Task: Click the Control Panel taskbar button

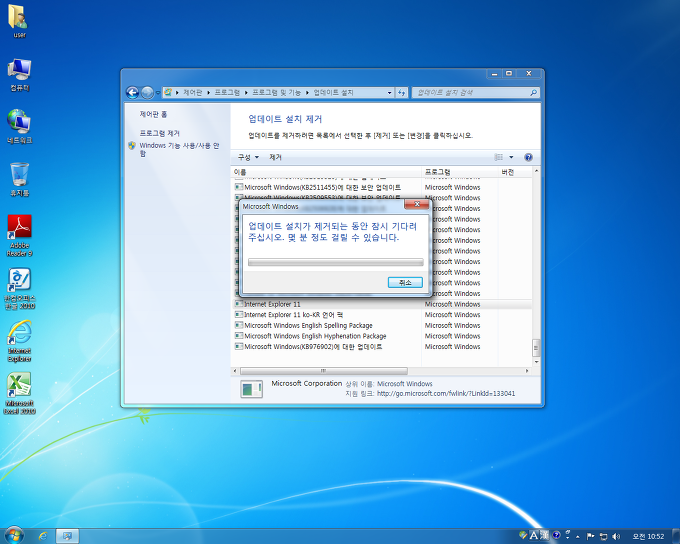Action: click(x=67, y=536)
